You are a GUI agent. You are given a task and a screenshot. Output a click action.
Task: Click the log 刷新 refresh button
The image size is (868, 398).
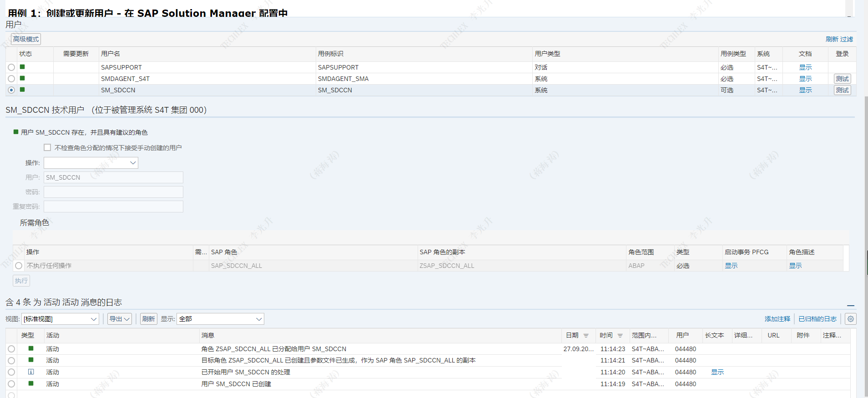pyautogui.click(x=149, y=319)
